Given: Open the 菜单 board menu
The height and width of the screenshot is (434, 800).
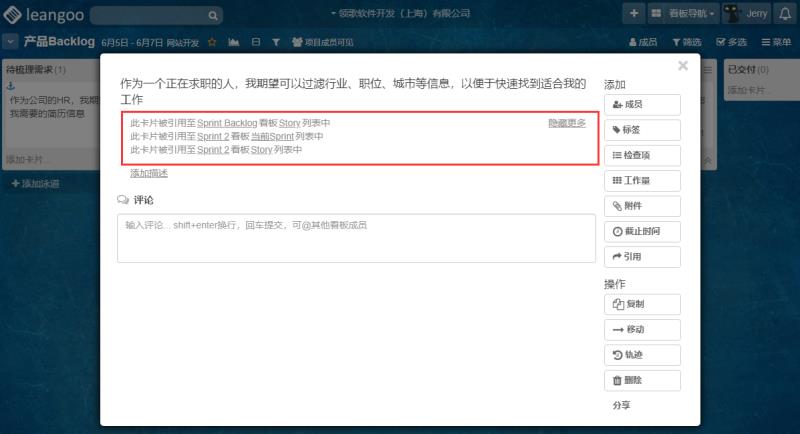Looking at the screenshot, I should [776, 42].
